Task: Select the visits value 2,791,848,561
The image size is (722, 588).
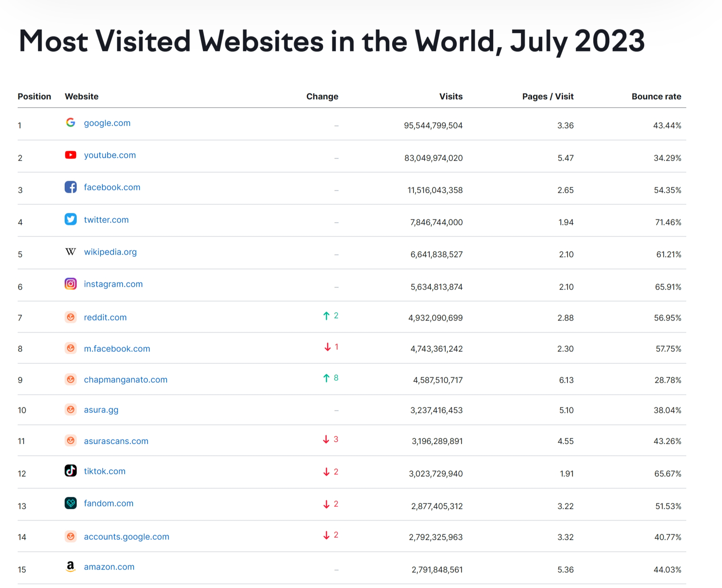Action: coord(437,570)
